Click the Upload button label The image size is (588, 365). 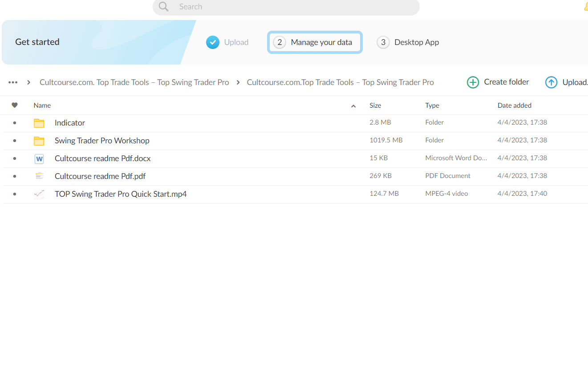pyautogui.click(x=575, y=82)
